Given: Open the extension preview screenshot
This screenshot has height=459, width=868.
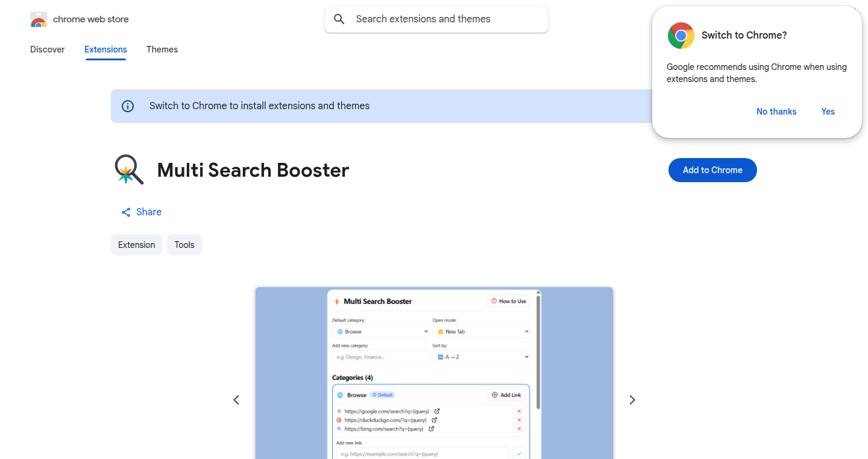Looking at the screenshot, I should (434, 373).
